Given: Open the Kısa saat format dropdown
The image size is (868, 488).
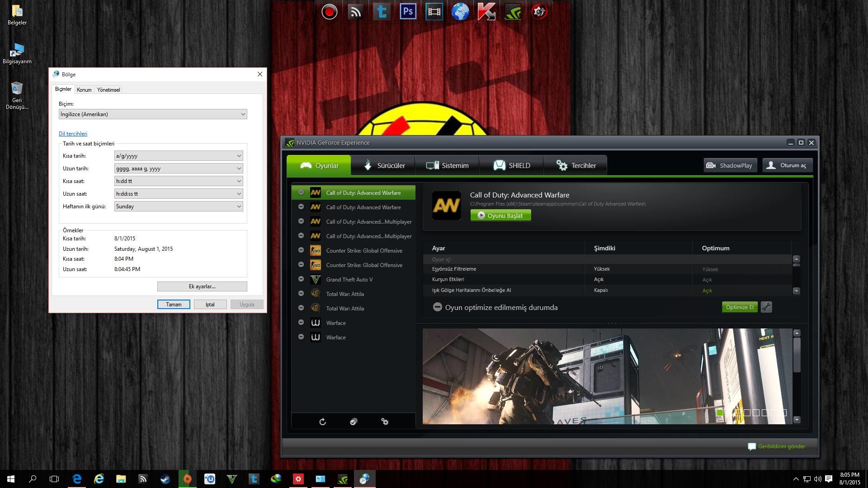Looking at the screenshot, I should (179, 181).
